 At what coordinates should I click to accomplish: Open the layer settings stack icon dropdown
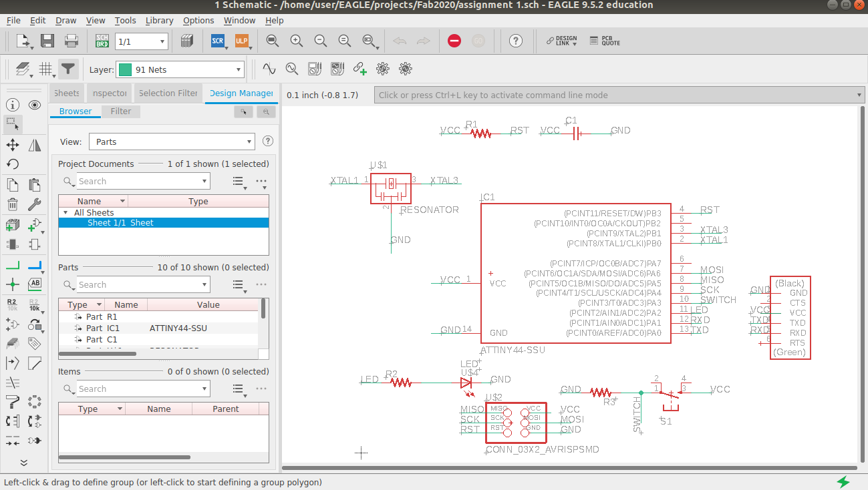pyautogui.click(x=24, y=69)
